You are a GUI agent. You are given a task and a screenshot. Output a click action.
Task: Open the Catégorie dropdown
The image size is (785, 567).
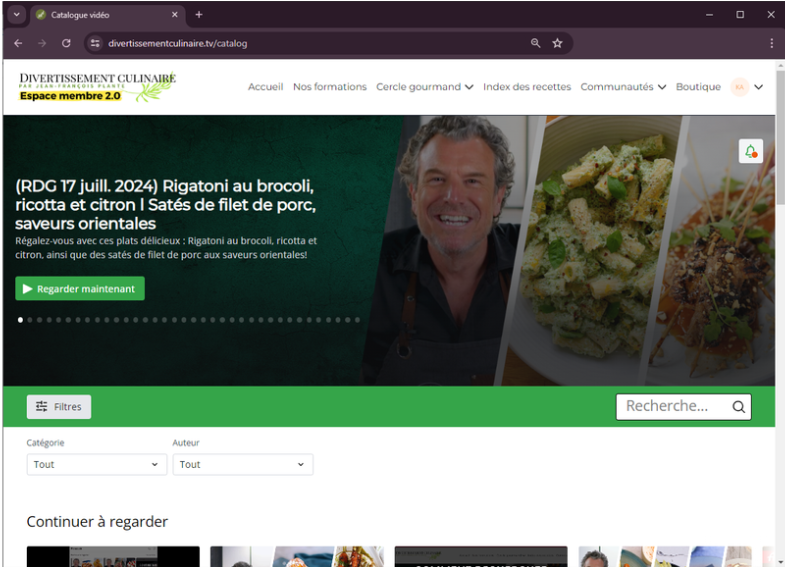click(x=97, y=464)
